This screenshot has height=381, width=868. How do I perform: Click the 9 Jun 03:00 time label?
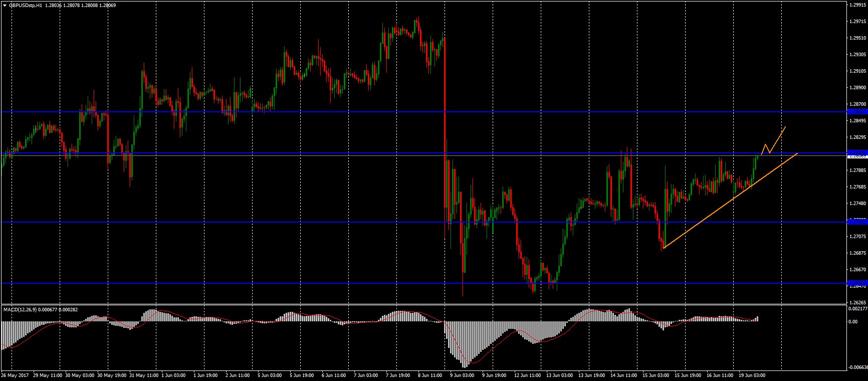coord(461,375)
